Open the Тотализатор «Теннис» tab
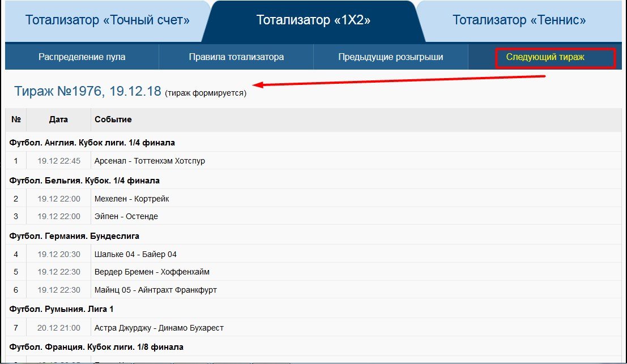Viewport: 627px width, 364px height. click(519, 20)
